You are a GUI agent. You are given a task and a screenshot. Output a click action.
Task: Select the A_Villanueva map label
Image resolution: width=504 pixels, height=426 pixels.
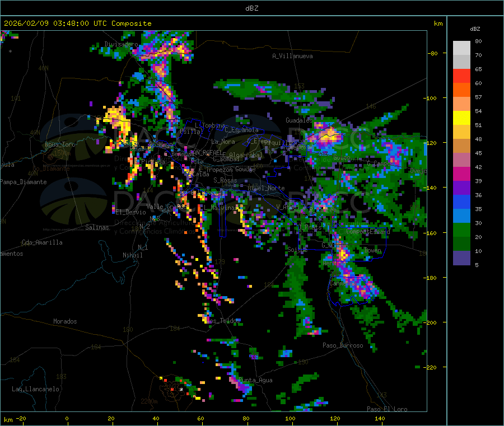click(x=292, y=56)
